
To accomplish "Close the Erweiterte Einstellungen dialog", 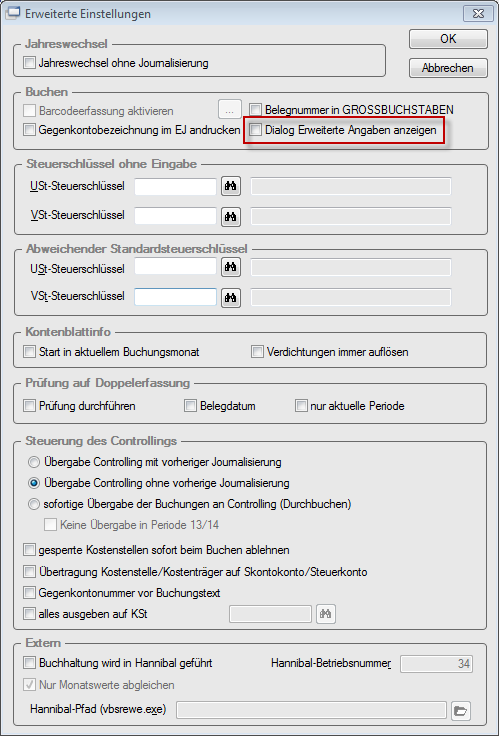I will 478,14.
